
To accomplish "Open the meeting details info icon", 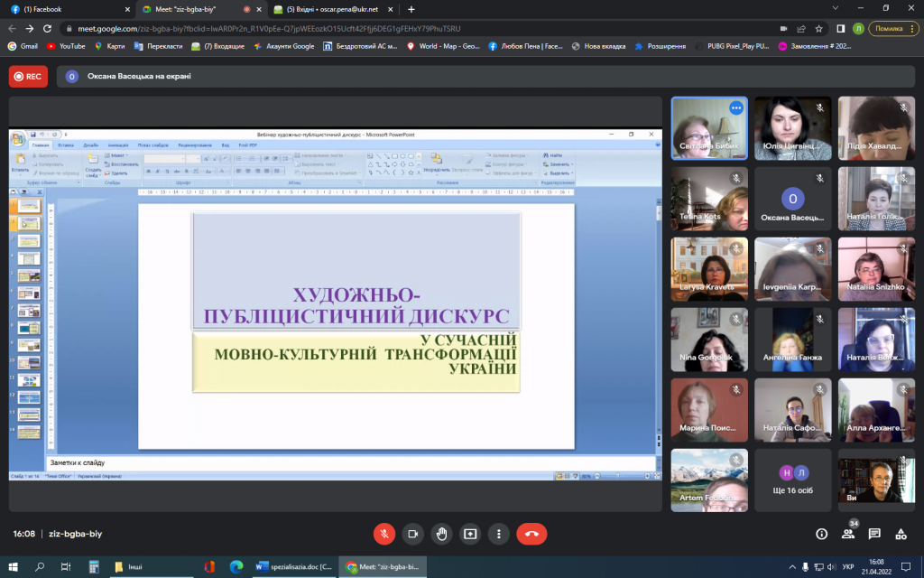I will 821,534.
